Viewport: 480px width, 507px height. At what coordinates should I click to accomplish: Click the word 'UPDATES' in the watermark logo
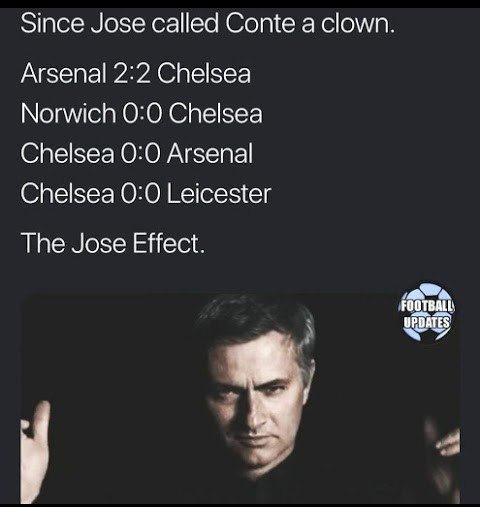tap(427, 322)
